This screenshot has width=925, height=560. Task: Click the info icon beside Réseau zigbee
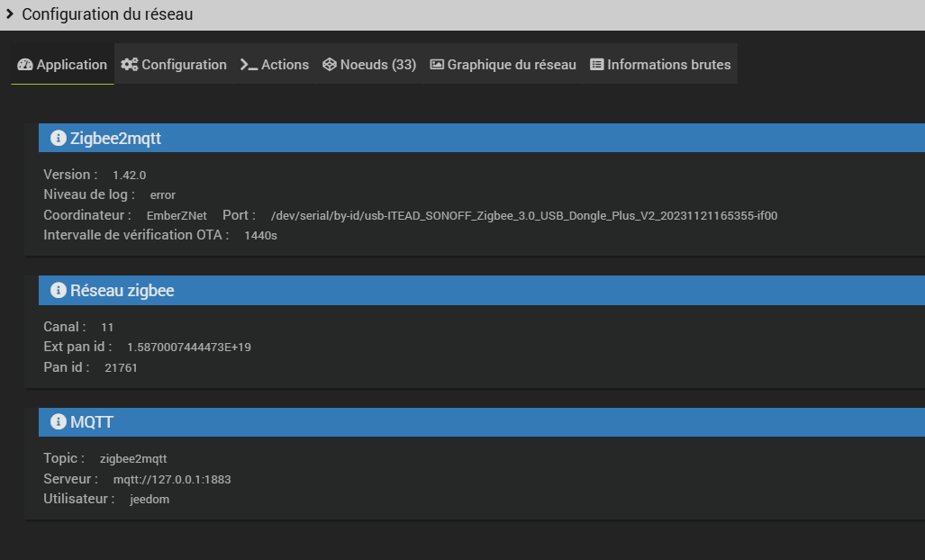click(x=58, y=290)
